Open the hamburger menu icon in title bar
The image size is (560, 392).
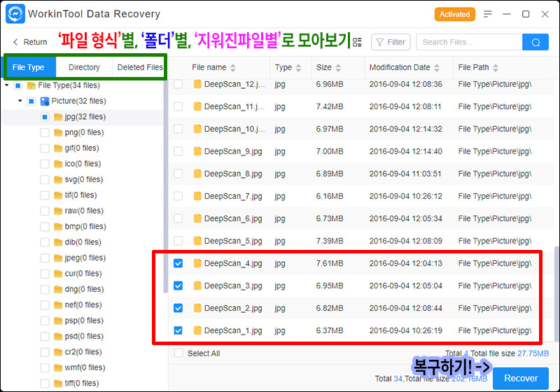487,14
